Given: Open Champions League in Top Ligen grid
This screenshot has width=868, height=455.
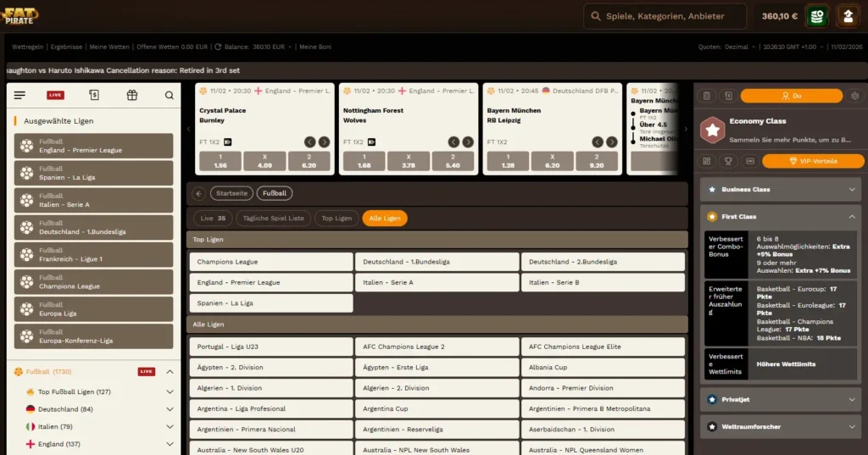Looking at the screenshot, I should tap(271, 262).
